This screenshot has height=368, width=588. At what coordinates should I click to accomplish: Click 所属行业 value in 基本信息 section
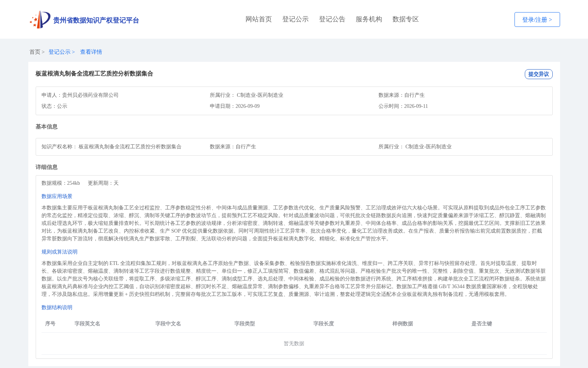[429, 146]
